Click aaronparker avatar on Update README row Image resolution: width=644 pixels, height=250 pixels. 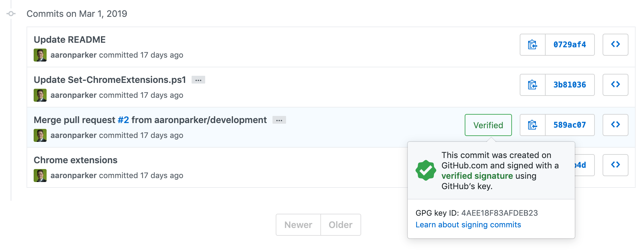point(40,55)
